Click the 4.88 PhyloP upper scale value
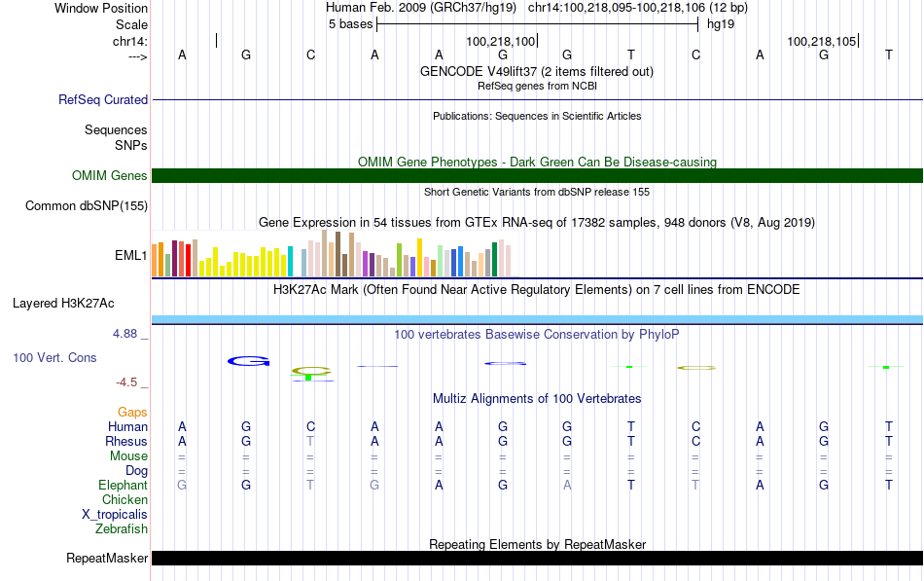 (124, 334)
